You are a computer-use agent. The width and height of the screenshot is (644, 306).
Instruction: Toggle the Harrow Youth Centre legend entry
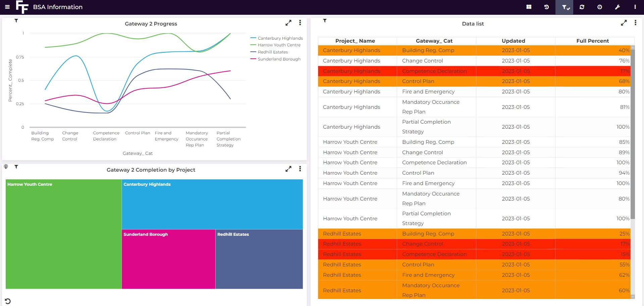(279, 45)
